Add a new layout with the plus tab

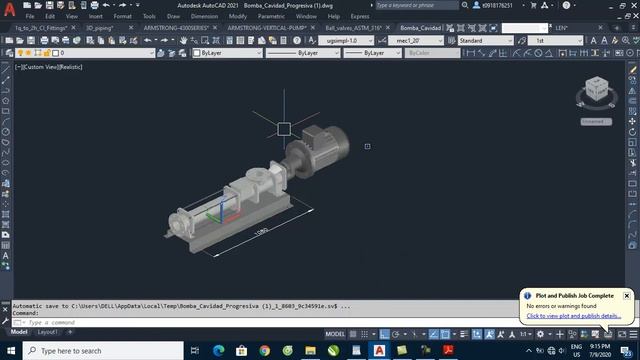click(x=70, y=332)
